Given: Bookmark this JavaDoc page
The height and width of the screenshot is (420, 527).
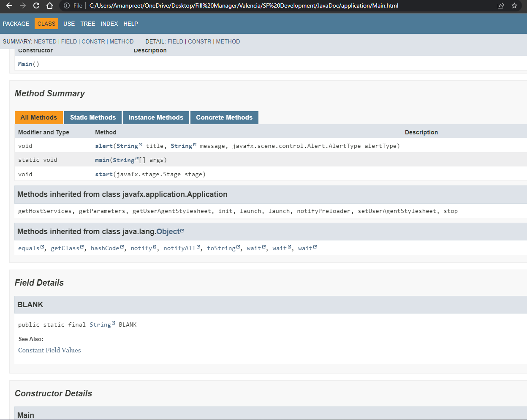Looking at the screenshot, I should point(514,6).
